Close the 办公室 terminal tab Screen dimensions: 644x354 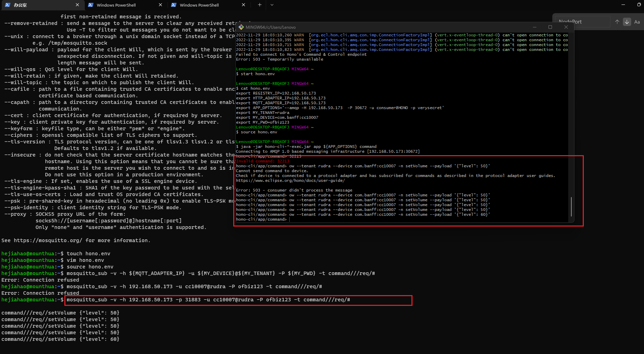(x=77, y=5)
